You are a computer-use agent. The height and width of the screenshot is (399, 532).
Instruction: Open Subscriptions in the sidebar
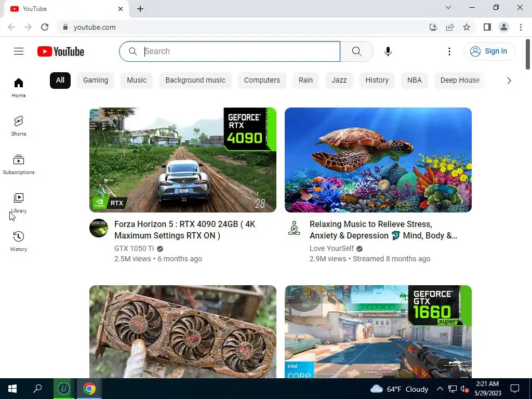[x=19, y=165]
